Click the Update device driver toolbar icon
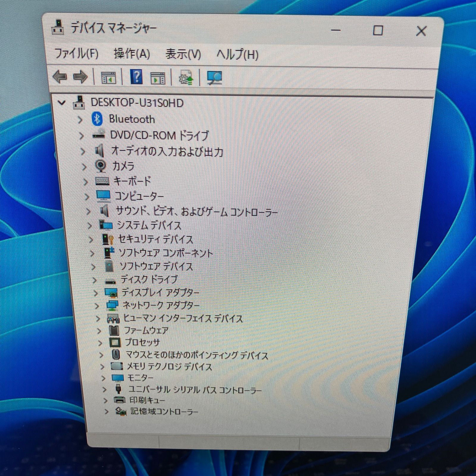This screenshot has width=476, height=476. (186, 78)
